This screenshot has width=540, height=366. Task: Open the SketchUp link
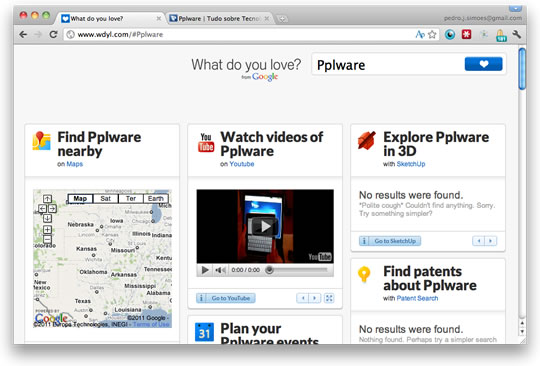tap(411, 164)
